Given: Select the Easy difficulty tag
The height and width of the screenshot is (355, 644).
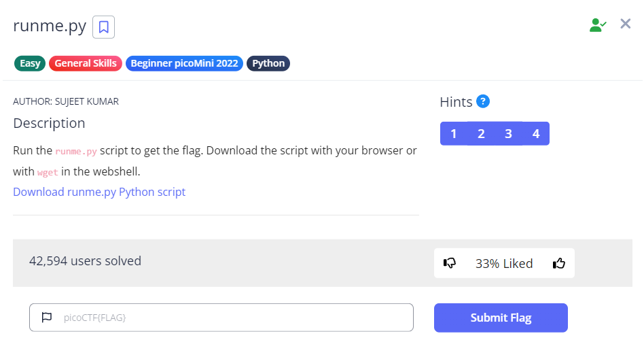Looking at the screenshot, I should point(30,63).
